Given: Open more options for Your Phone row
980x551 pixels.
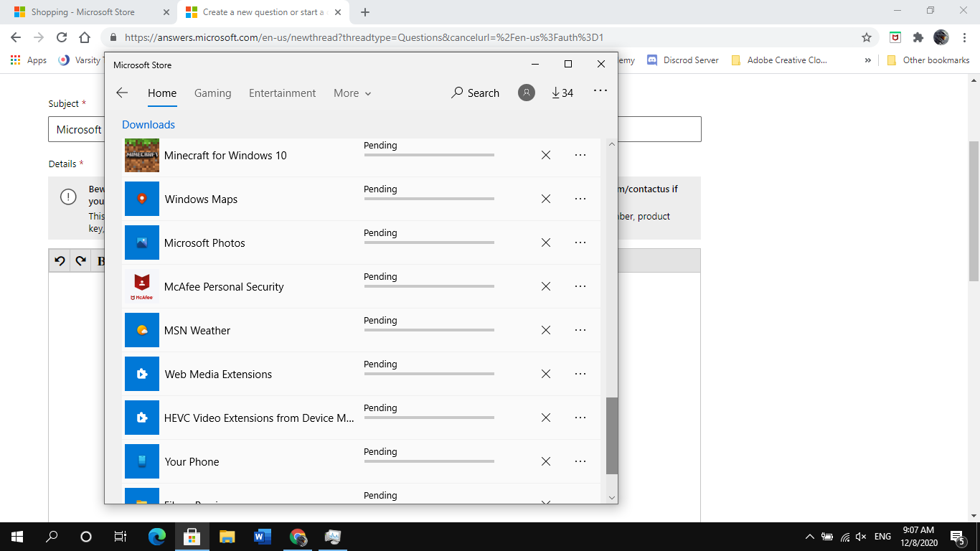Looking at the screenshot, I should click(580, 461).
